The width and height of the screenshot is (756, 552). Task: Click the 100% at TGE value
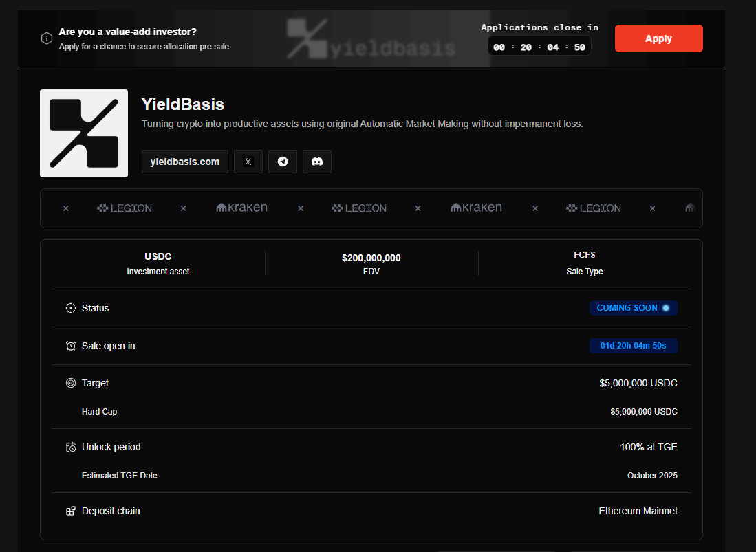click(649, 447)
